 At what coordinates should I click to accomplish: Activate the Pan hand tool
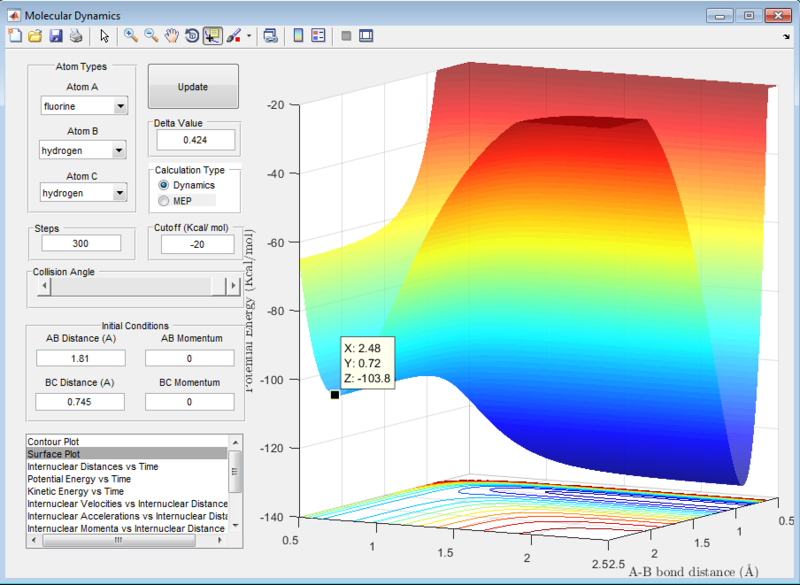coord(172,36)
